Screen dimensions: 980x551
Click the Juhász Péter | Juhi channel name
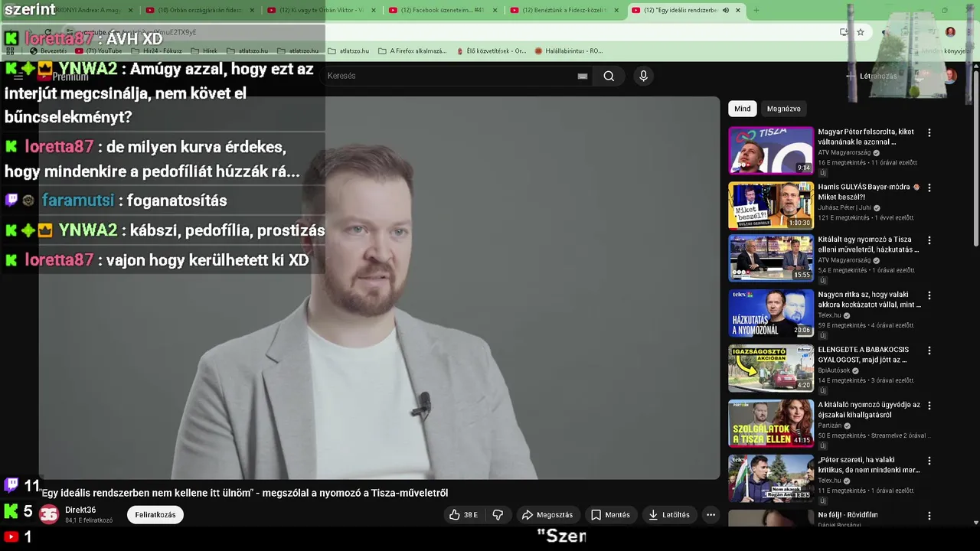[844, 208]
